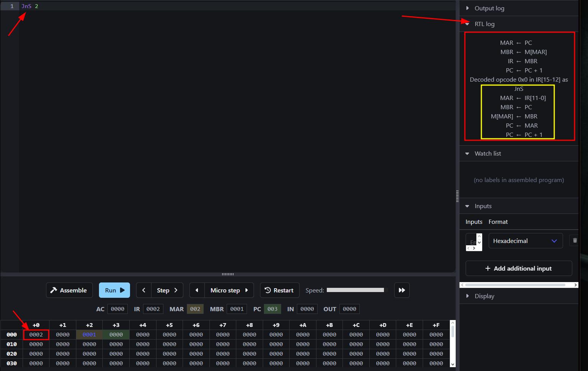
Task: Delete the input using the trash icon
Action: point(575,241)
